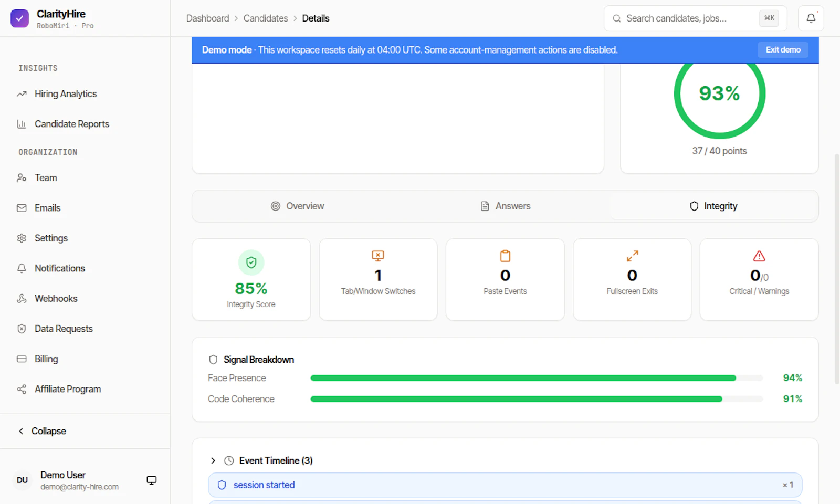Image resolution: width=840 pixels, height=504 pixels.
Task: Go to Candidates breadcrumb
Action: [x=266, y=18]
